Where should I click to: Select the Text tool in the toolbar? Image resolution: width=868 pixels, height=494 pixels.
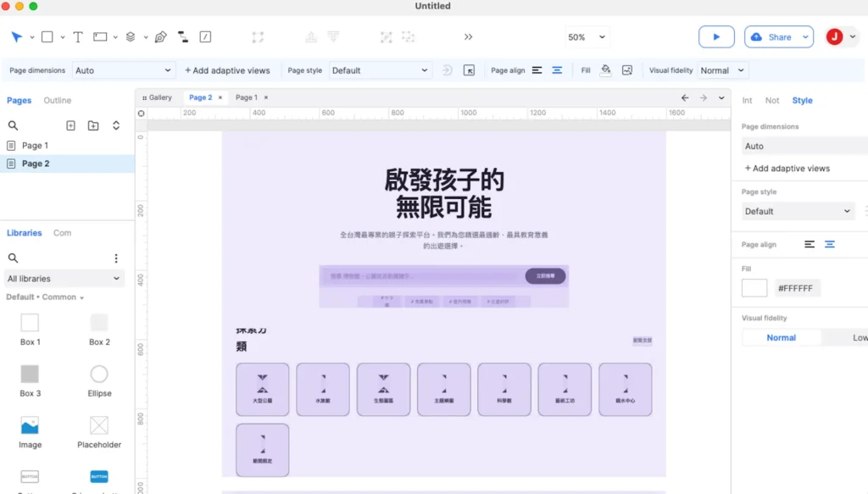[77, 36]
